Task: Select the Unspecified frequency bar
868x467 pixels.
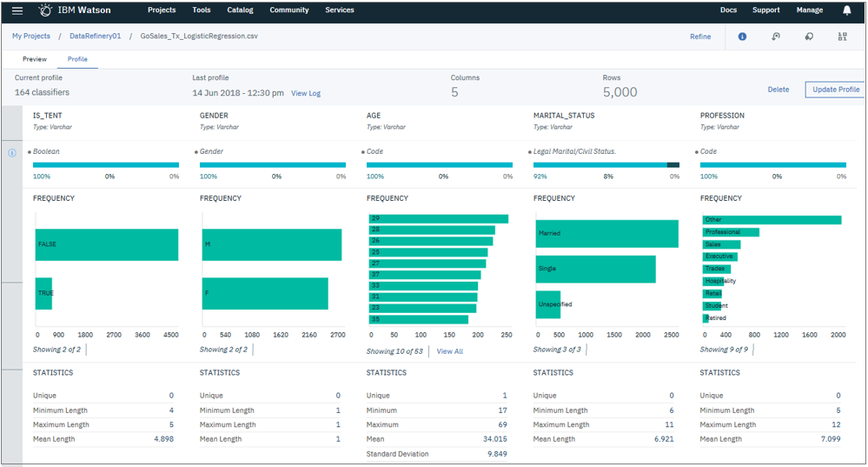Action: point(548,304)
